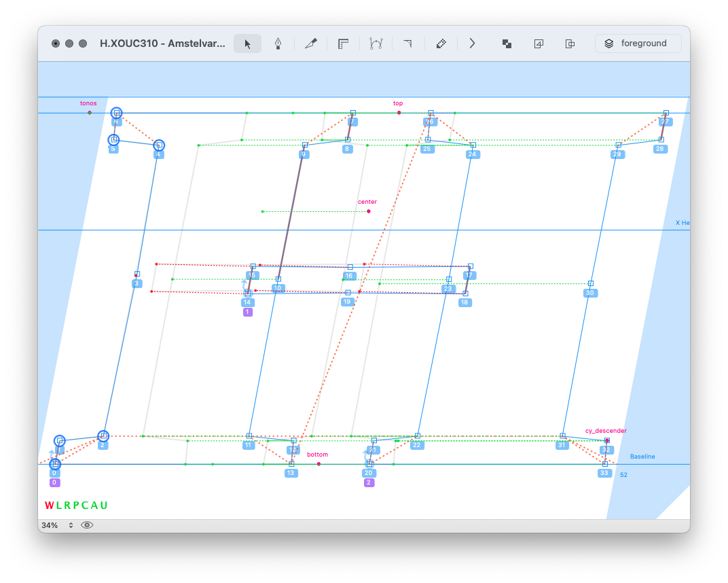Toggle the eye display options icon
The image size is (728, 583).
pos(87,525)
